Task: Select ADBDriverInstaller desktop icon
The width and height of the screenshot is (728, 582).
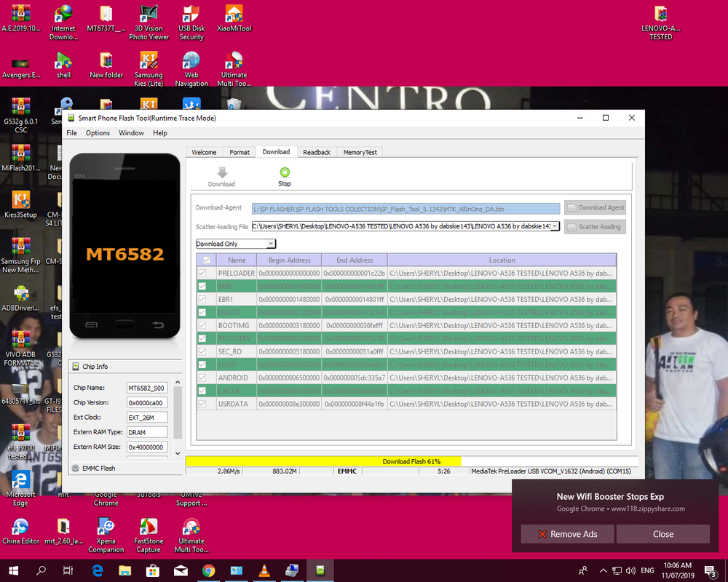Action: [20, 298]
